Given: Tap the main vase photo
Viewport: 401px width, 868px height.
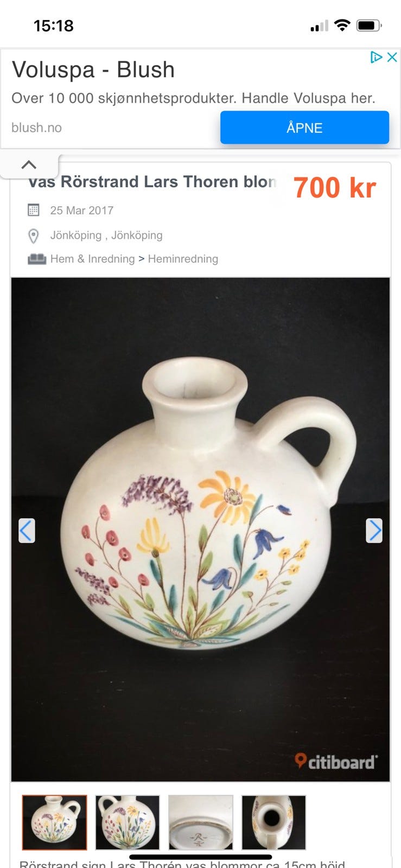Looking at the screenshot, I should (x=201, y=529).
